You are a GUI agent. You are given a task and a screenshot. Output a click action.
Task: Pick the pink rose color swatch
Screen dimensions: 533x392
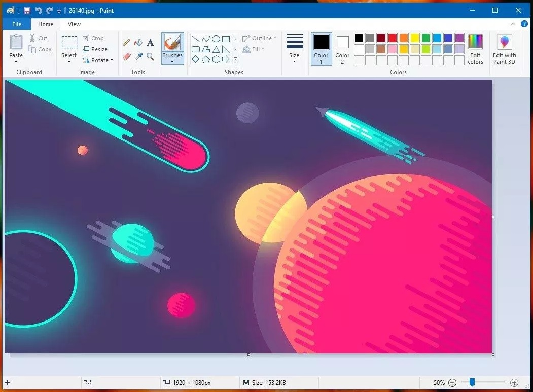[393, 49]
